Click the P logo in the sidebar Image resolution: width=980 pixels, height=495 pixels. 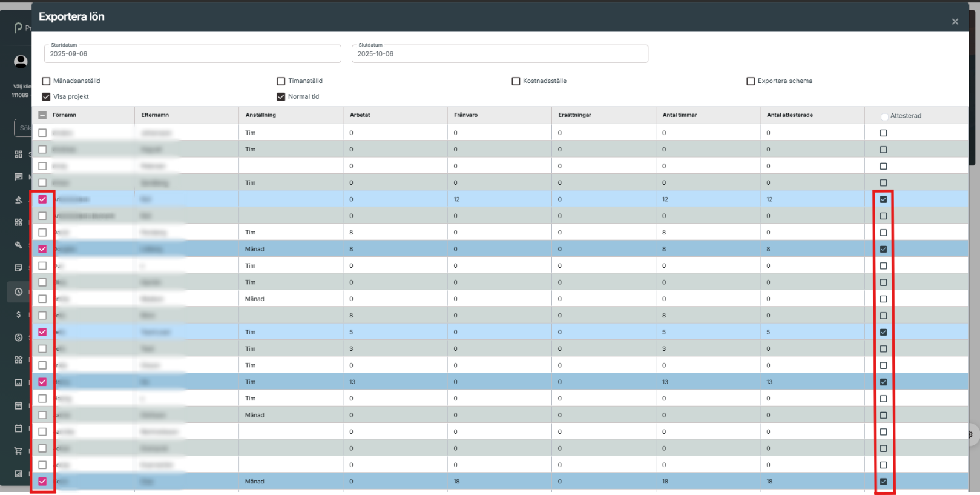click(18, 28)
